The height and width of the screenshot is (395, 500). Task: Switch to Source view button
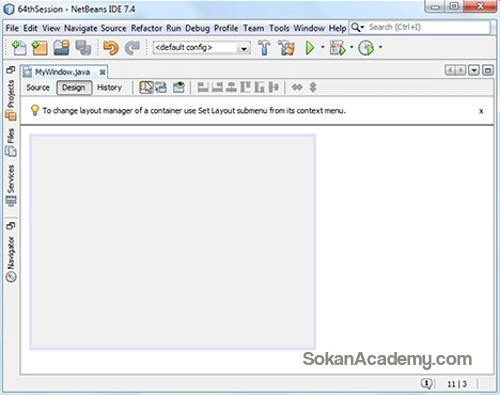(38, 88)
